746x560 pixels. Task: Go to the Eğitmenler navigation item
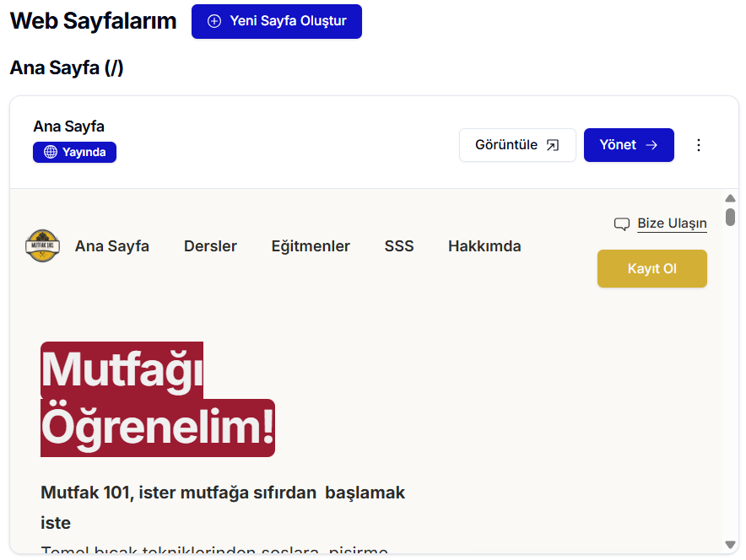(311, 246)
